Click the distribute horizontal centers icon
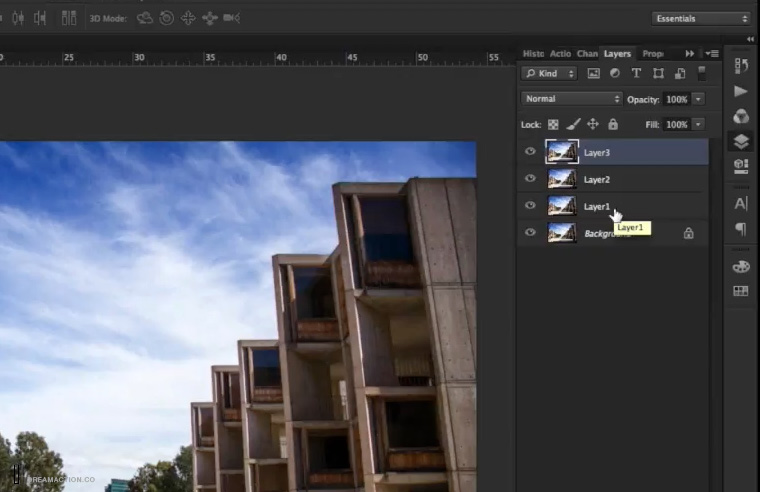The width and height of the screenshot is (760, 492). (18, 18)
